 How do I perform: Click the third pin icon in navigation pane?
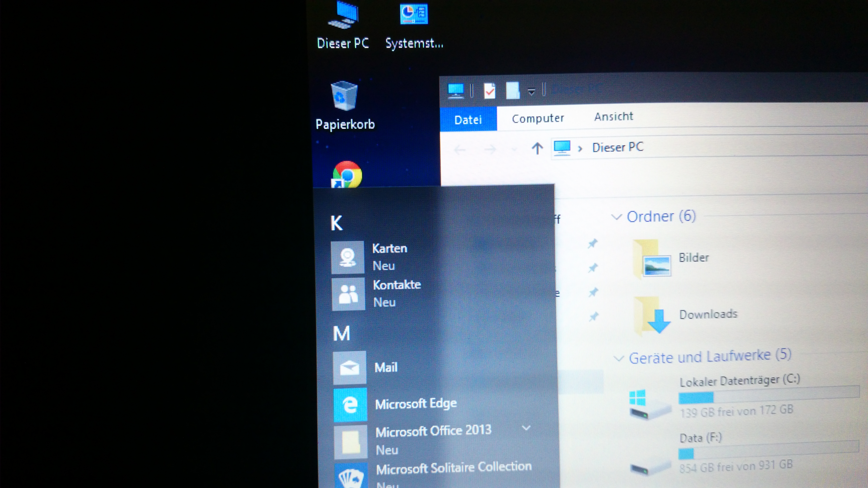[x=593, y=292]
